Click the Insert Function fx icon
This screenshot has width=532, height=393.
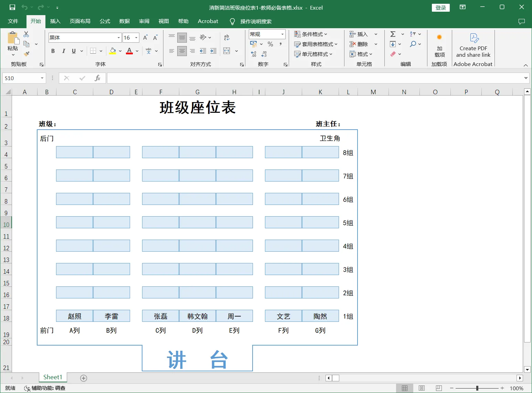coord(97,78)
